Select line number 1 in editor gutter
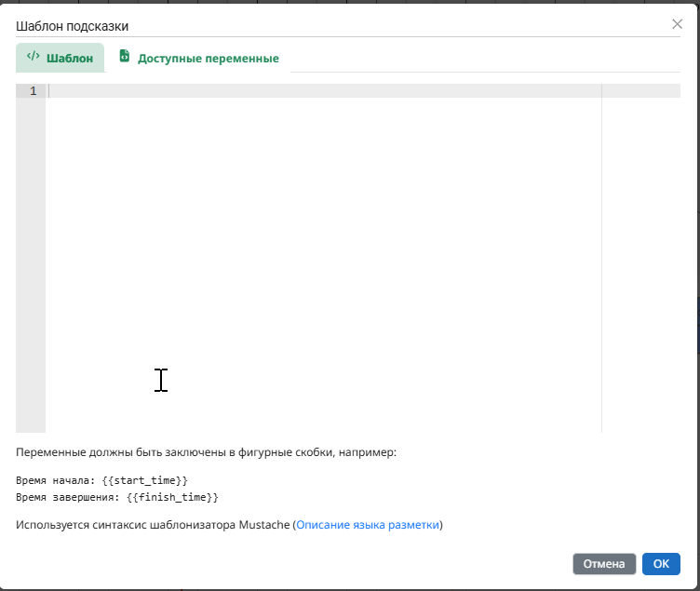This screenshot has height=591, width=700. (33, 91)
